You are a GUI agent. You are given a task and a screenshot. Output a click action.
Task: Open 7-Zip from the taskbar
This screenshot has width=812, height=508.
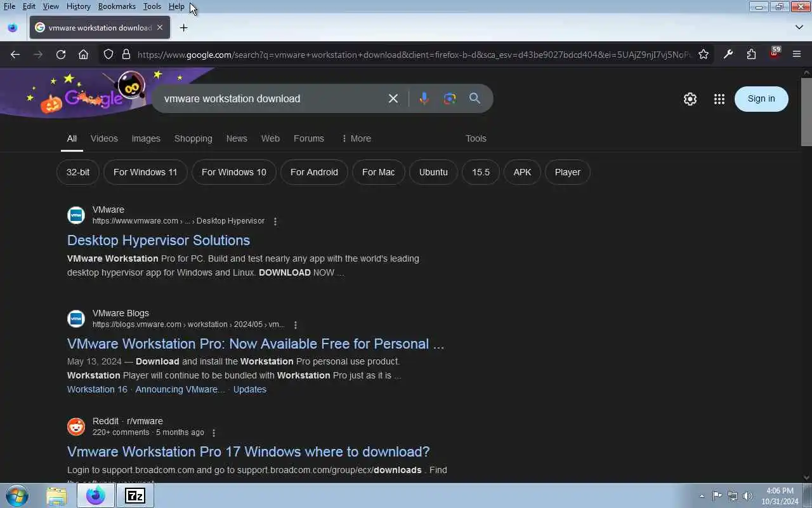(135, 495)
